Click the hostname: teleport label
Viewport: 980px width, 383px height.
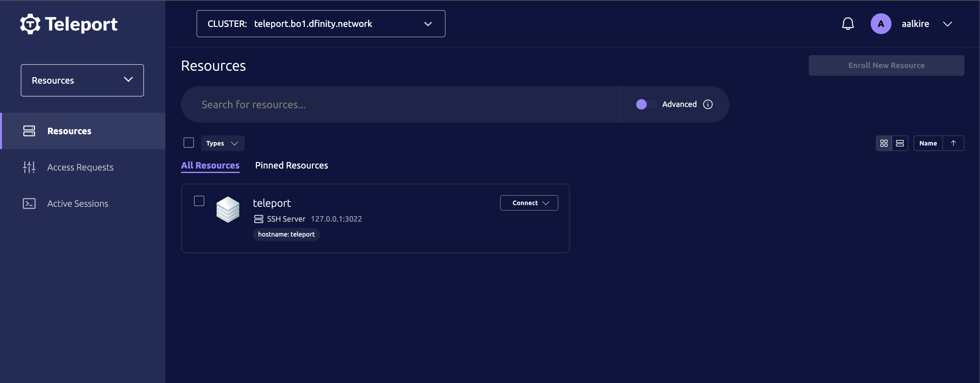click(x=286, y=235)
